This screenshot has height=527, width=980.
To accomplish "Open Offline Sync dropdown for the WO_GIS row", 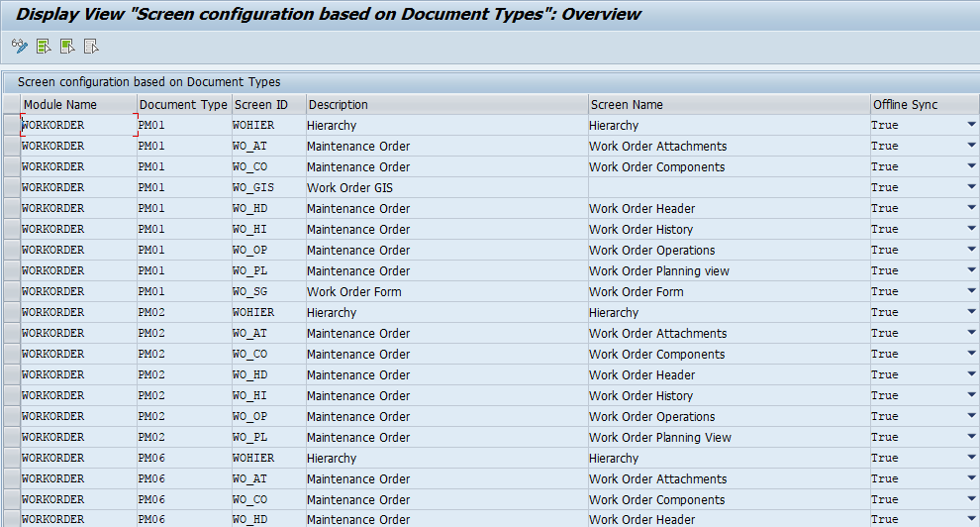I will (971, 187).
